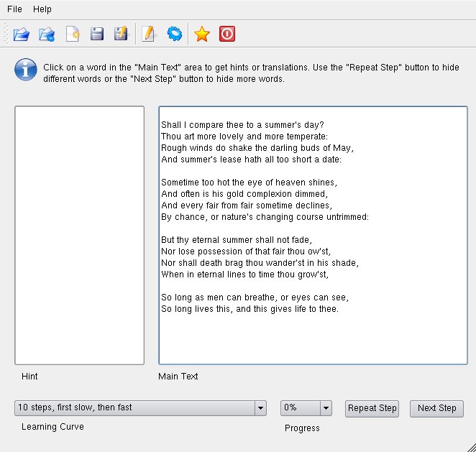
Task: Click the word "grow'st" in the main text
Action: point(312,275)
